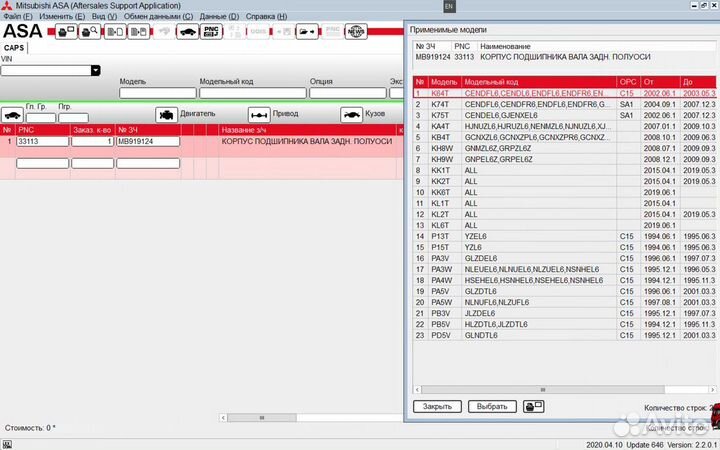
Task: Click the horizontal scrollbar thumb in models dialog
Action: coord(543,389)
